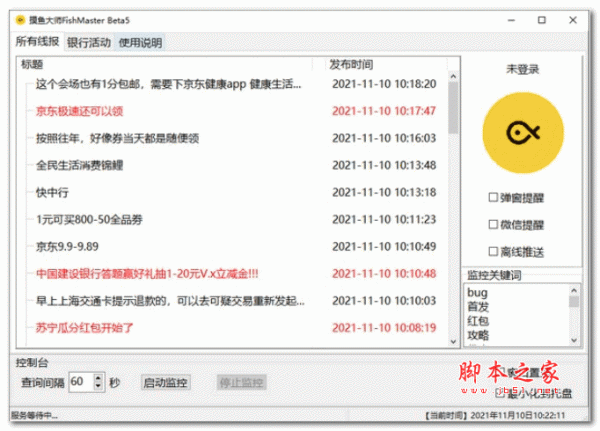The image size is (600, 431).
Task: Select the red row 苏宁瓜分红包开始了
Action: click(236, 328)
